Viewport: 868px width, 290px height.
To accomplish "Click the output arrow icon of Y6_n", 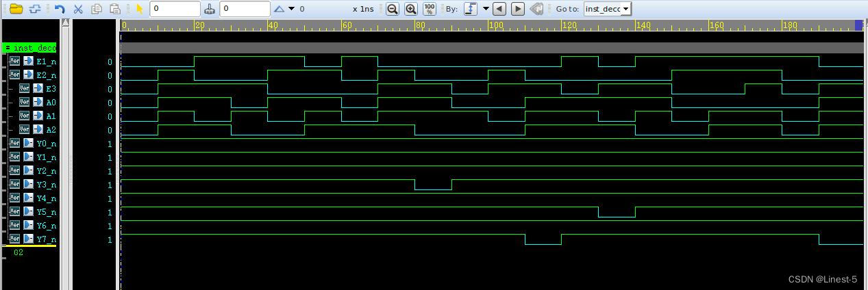I will [x=28, y=225].
